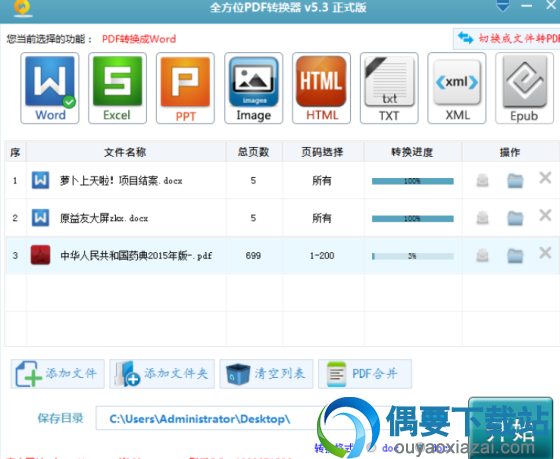Select the TXT conversion icon

pyautogui.click(x=389, y=88)
